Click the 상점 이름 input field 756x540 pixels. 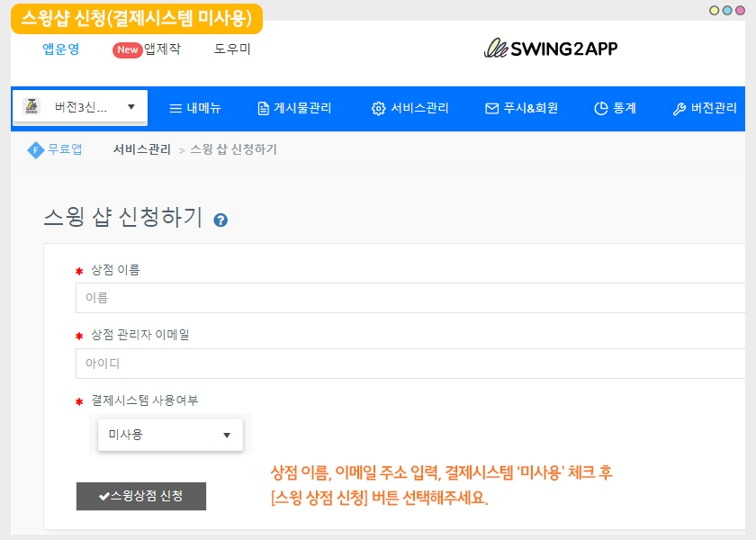pos(409,298)
